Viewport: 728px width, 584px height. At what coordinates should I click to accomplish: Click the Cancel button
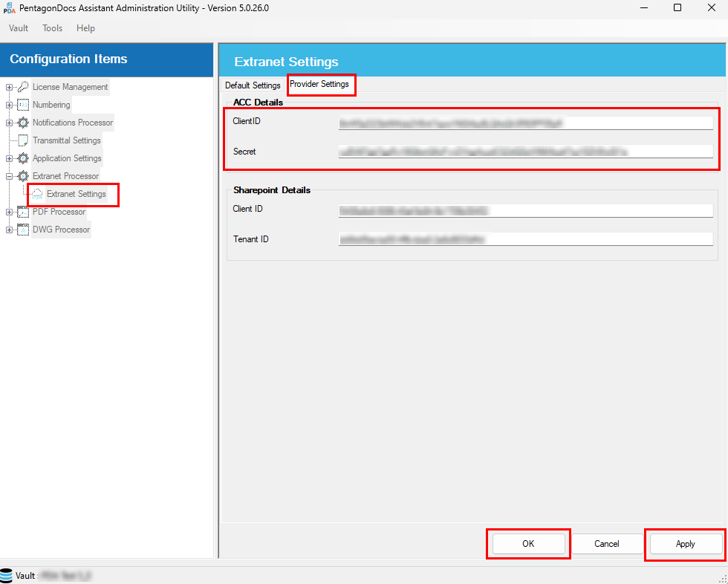(607, 544)
